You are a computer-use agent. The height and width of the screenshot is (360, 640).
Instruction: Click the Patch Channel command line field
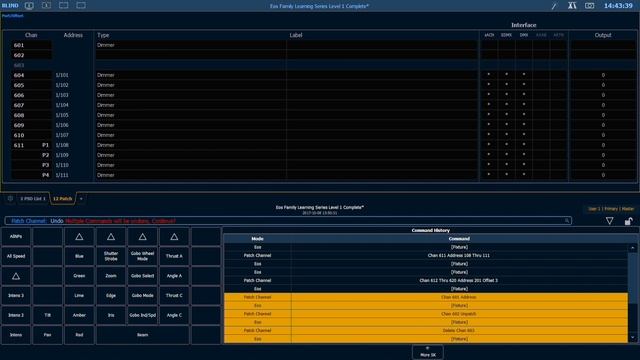pos(288,221)
